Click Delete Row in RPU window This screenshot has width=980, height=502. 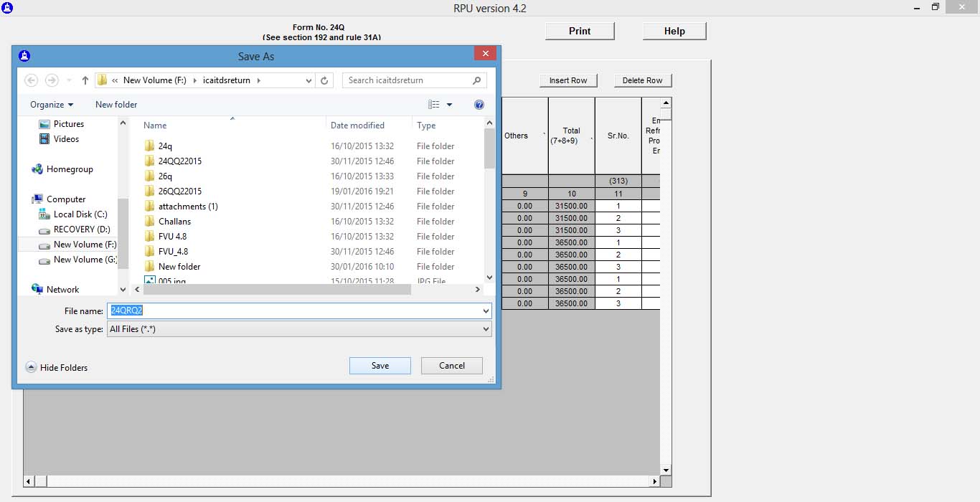[x=643, y=80]
